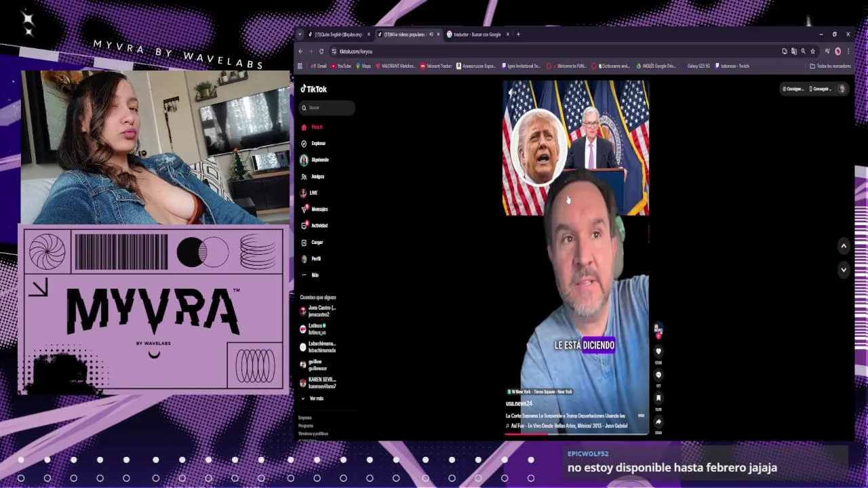This screenshot has height=488, width=868.
Task: Open the Galaxy S23 5G bookmark
Action: pos(695,66)
